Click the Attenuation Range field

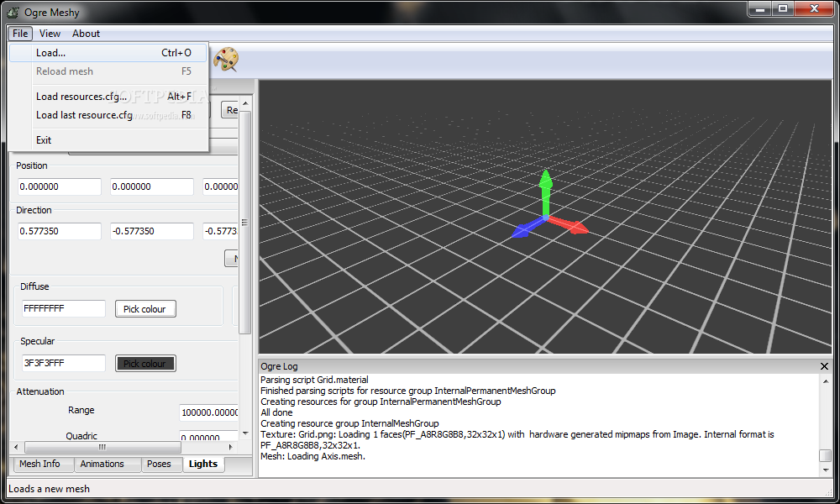209,412
